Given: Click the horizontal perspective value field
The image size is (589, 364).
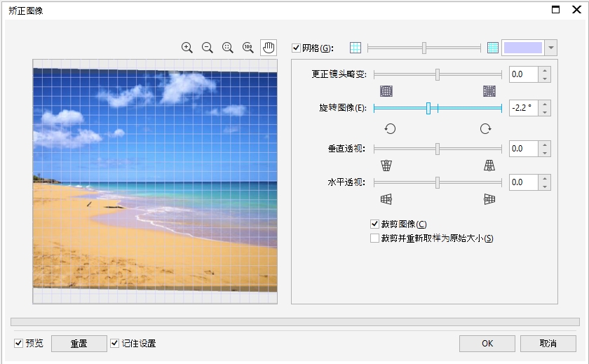Looking at the screenshot, I should [523, 182].
